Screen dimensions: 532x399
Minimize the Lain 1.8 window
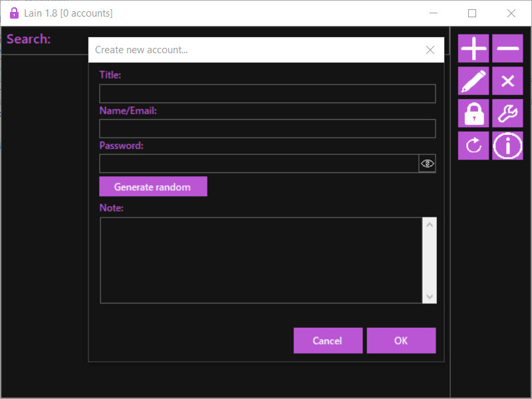434,13
